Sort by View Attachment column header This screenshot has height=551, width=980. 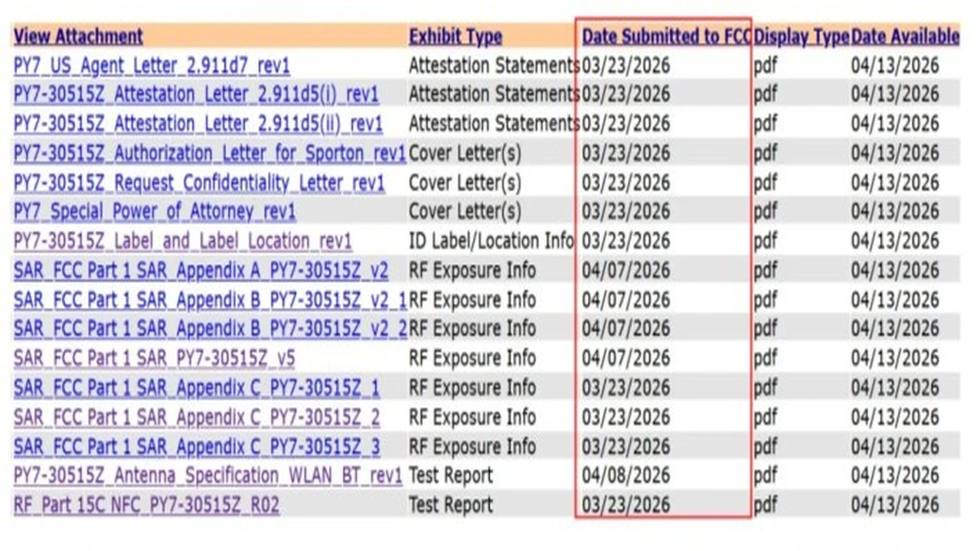tap(78, 36)
